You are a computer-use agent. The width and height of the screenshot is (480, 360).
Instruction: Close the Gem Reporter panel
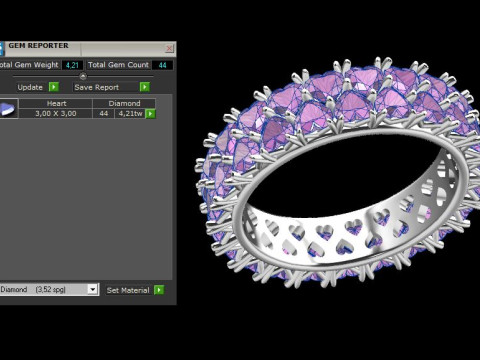click(x=169, y=49)
